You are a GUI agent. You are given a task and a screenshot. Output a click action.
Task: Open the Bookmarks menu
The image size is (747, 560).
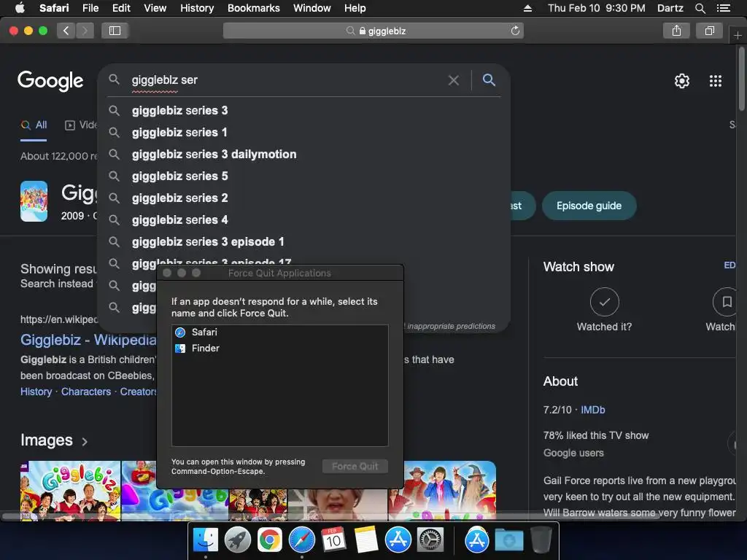pos(253,8)
